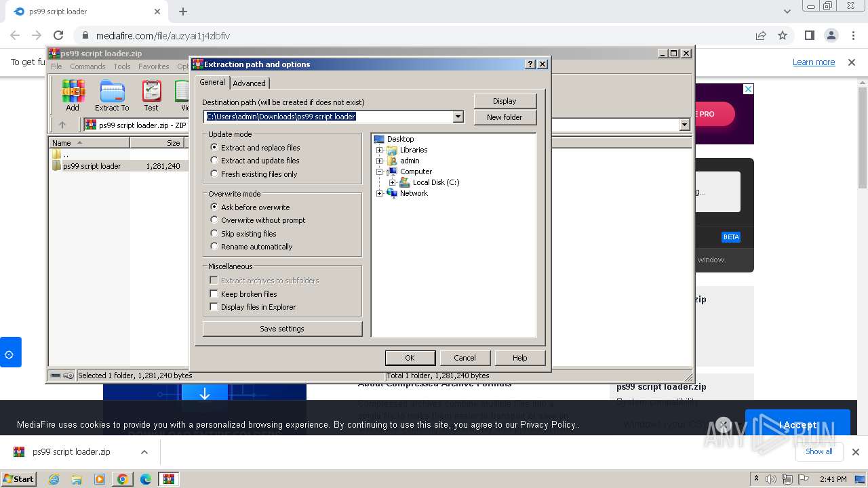Screen dimensions: 868x488
Task: Expand the admin tree node
Action: point(380,161)
